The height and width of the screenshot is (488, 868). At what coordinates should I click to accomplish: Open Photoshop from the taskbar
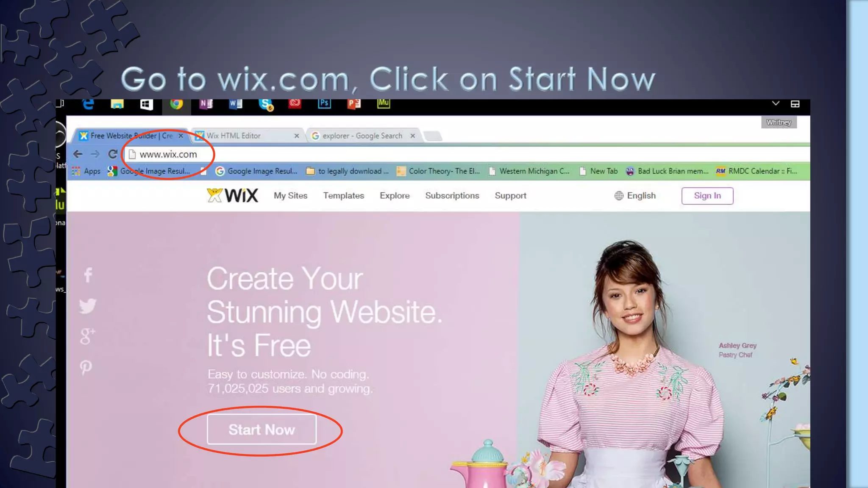point(324,103)
